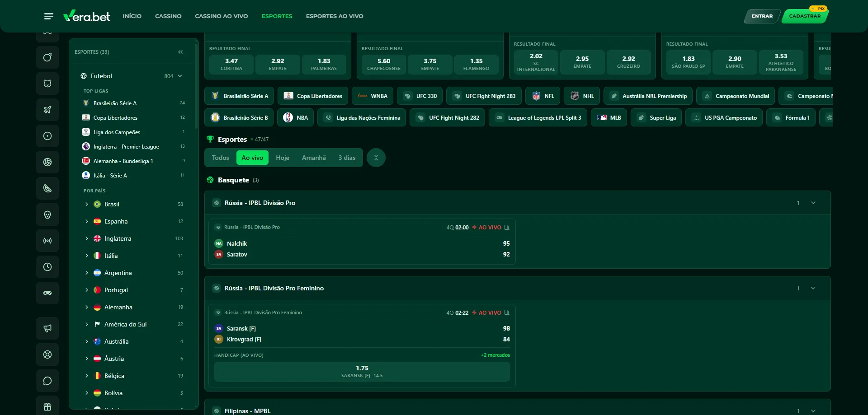Select the NHL league chip
Image resolution: width=868 pixels, height=415 pixels.
(582, 96)
